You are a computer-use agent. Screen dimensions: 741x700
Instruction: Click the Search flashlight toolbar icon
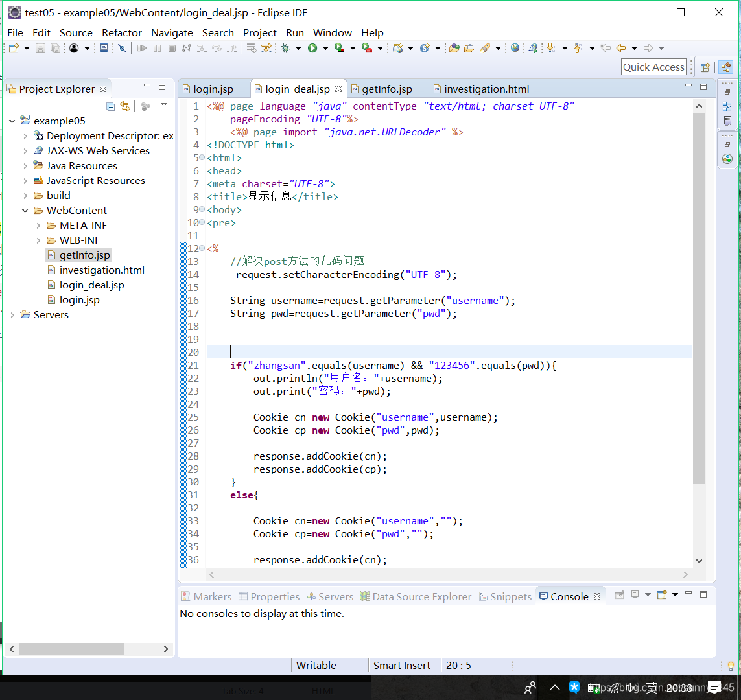(x=485, y=48)
